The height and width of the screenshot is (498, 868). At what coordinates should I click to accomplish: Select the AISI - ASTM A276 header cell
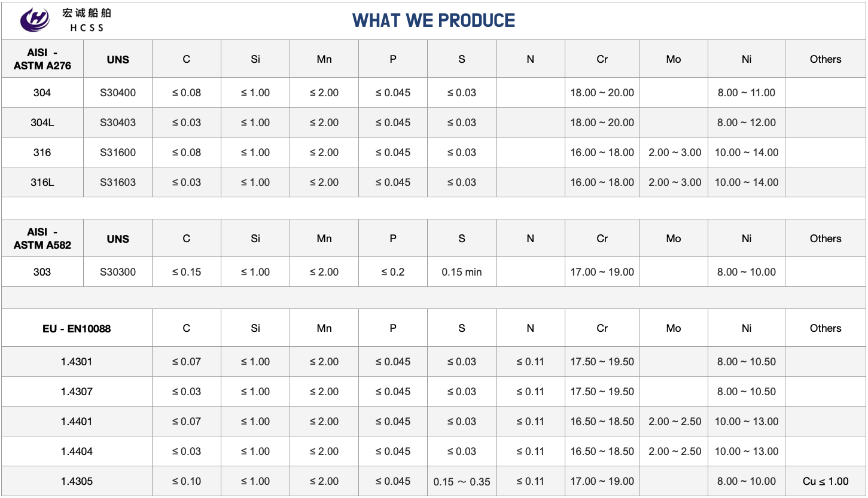42,59
